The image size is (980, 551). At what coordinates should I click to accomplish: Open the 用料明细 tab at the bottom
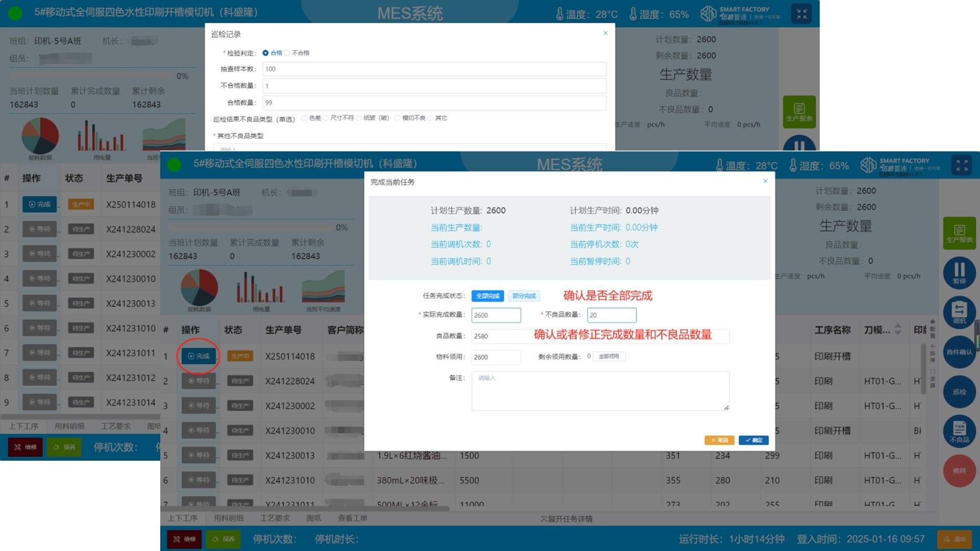228,518
